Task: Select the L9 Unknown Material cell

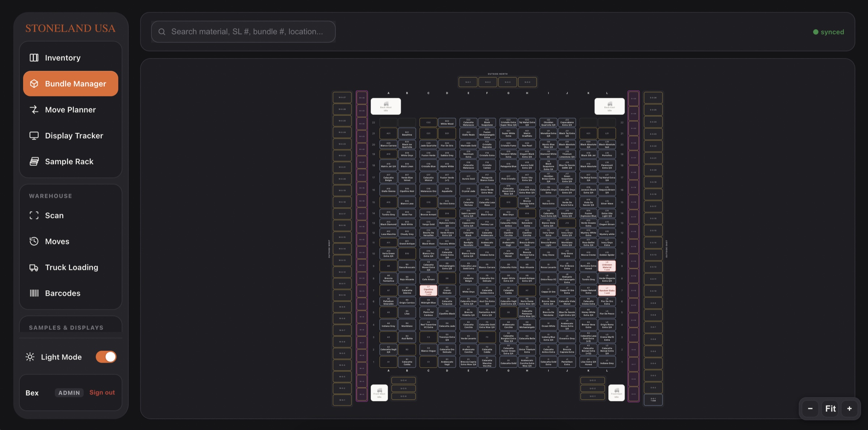Action: 607,266
